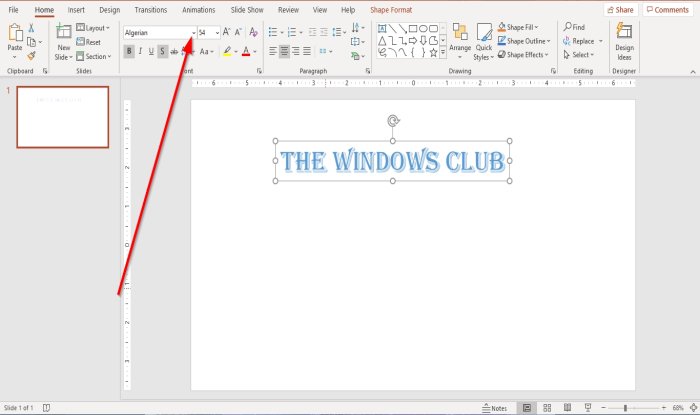Open the font size dropdown
This screenshot has width=700, height=415.
pos(217,33)
